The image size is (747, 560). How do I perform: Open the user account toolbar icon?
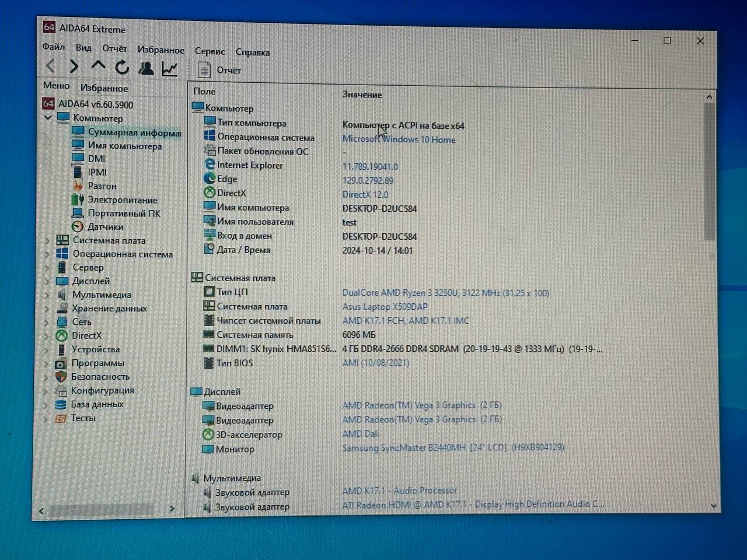pyautogui.click(x=146, y=68)
